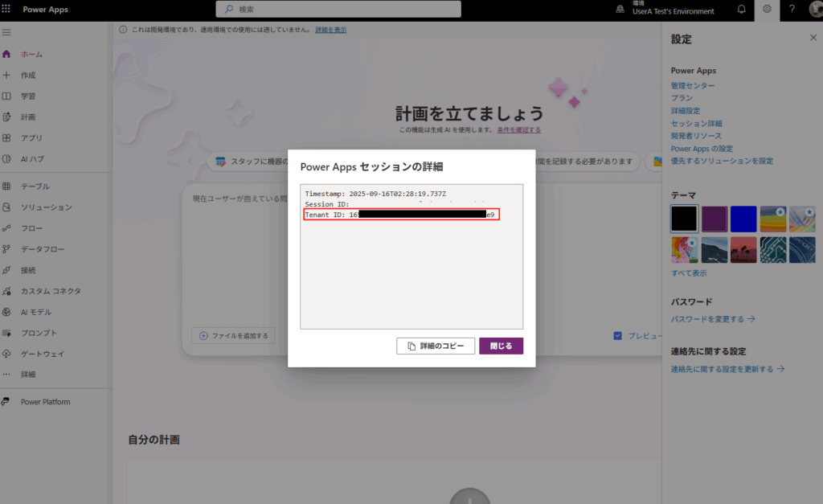Click the 閉じる button in dialog

point(502,346)
